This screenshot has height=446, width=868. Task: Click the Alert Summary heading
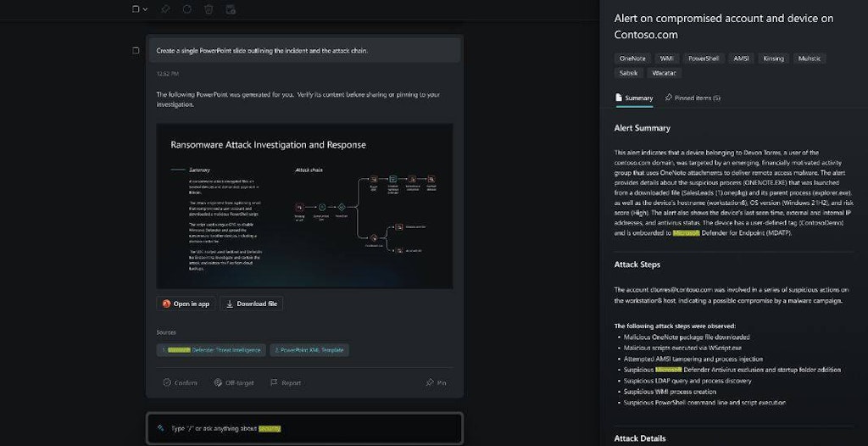(x=643, y=128)
